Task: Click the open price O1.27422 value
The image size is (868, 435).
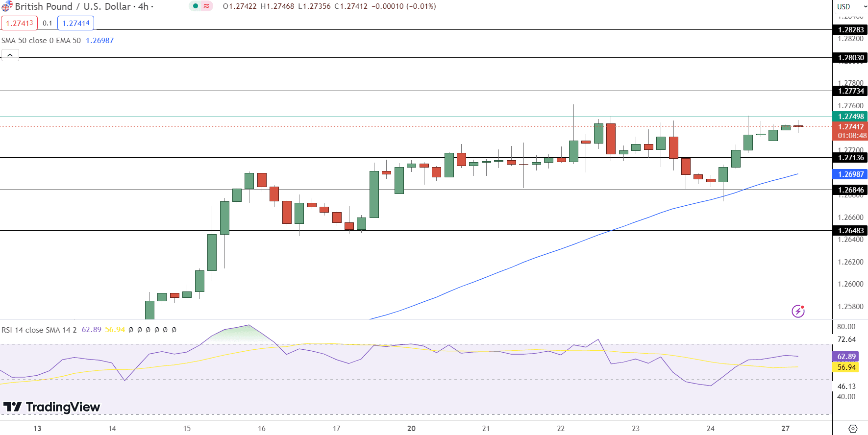Action: [x=240, y=6]
